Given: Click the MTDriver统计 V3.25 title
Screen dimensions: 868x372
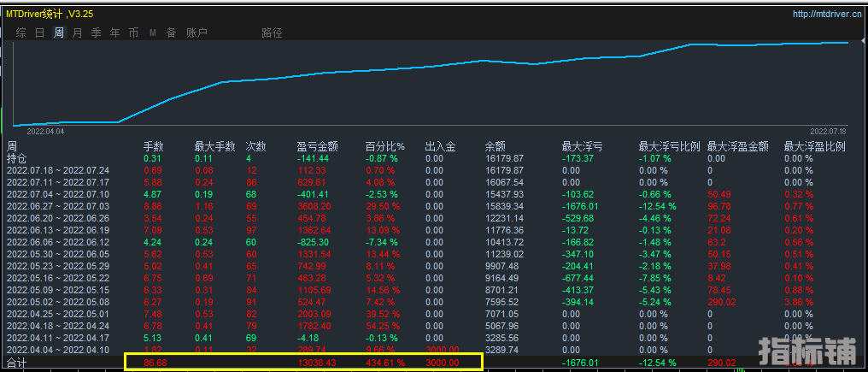Looking at the screenshot, I should click(x=50, y=14).
